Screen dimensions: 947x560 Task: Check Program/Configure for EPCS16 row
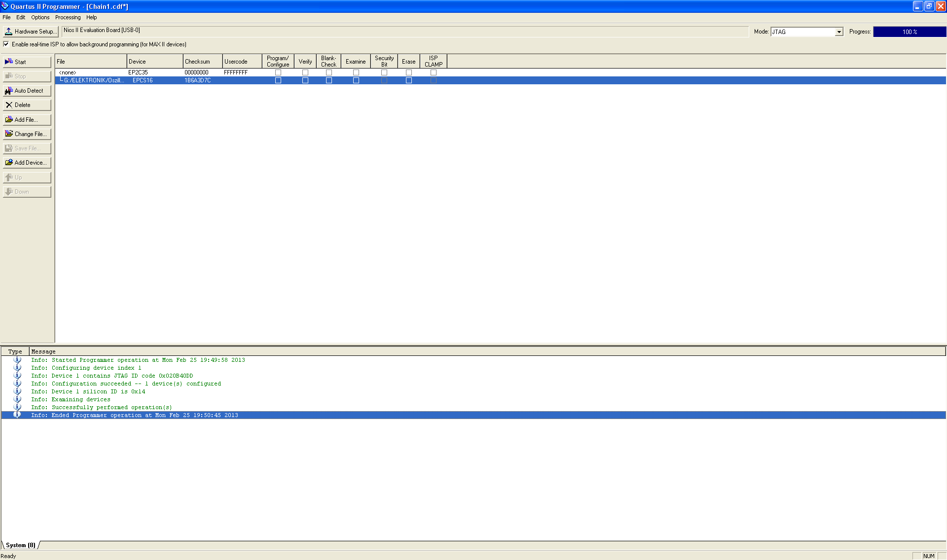(x=278, y=80)
